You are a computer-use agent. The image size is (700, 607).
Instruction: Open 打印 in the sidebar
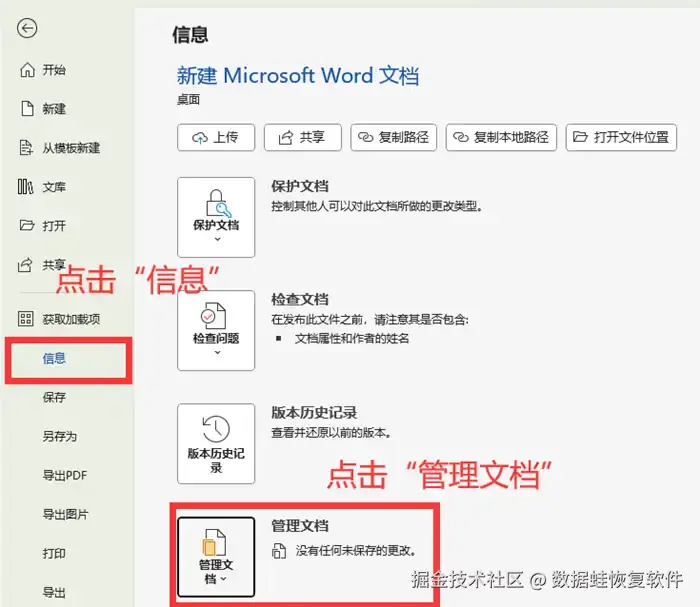[54, 553]
